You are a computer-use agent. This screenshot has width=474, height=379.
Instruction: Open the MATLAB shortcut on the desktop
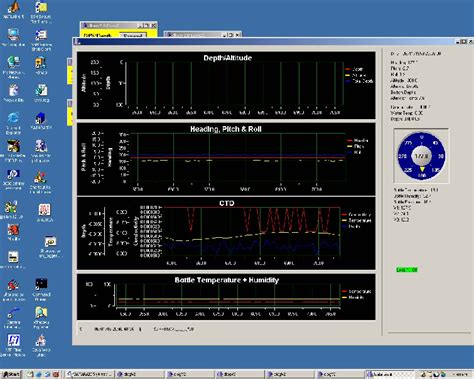pyautogui.click(x=13, y=9)
